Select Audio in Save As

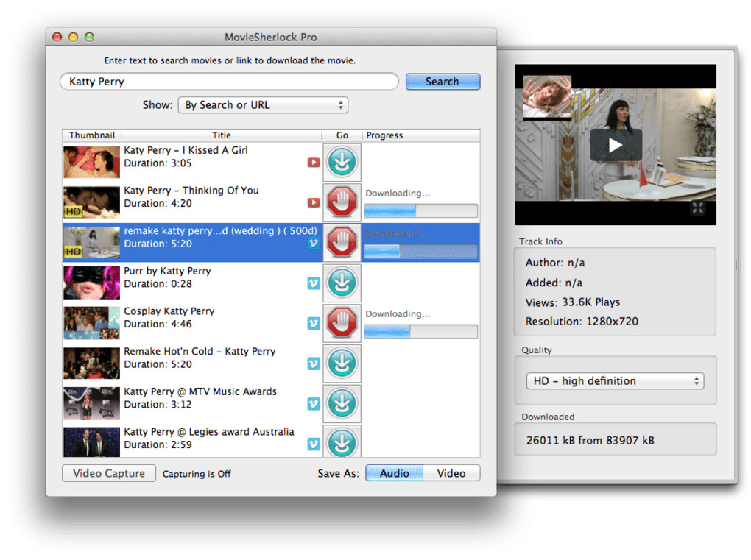point(394,473)
